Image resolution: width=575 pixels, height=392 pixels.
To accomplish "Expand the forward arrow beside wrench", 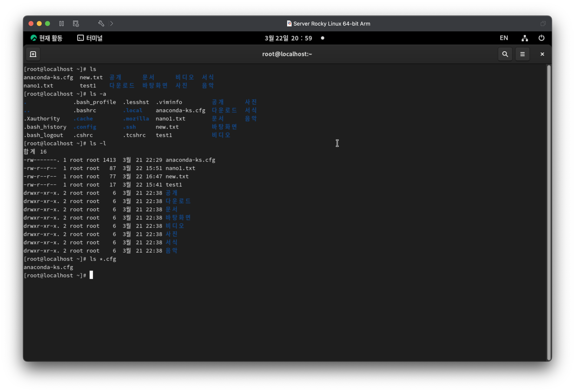I will coord(112,24).
